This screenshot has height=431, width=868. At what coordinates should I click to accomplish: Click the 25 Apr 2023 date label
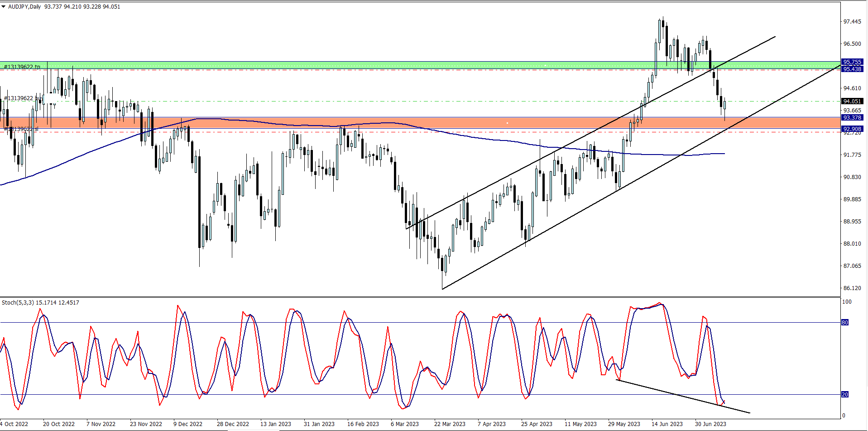pyautogui.click(x=537, y=424)
